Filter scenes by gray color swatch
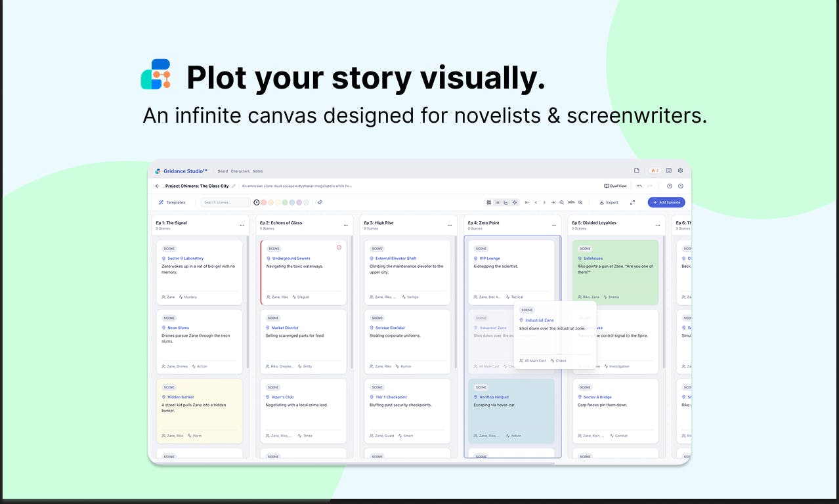839x504 pixels. 306,202
